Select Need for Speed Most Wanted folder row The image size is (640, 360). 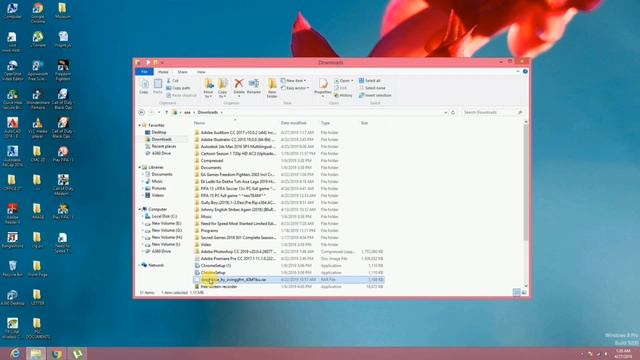coord(288,224)
